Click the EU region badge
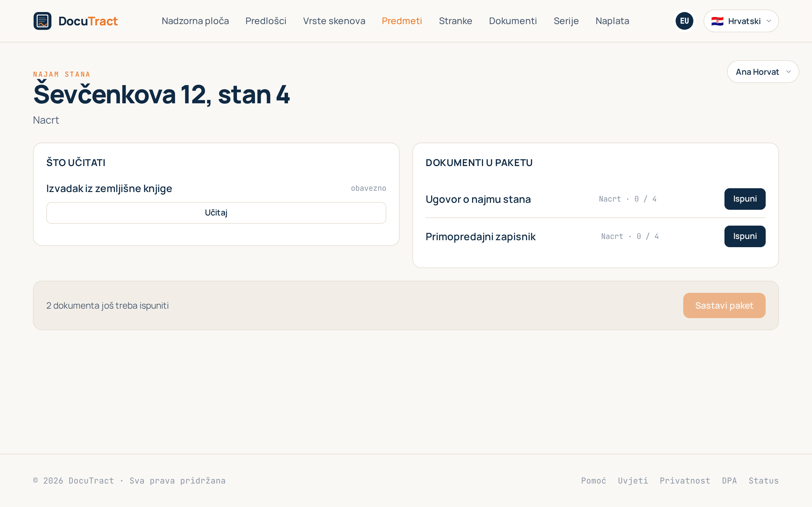 point(684,21)
